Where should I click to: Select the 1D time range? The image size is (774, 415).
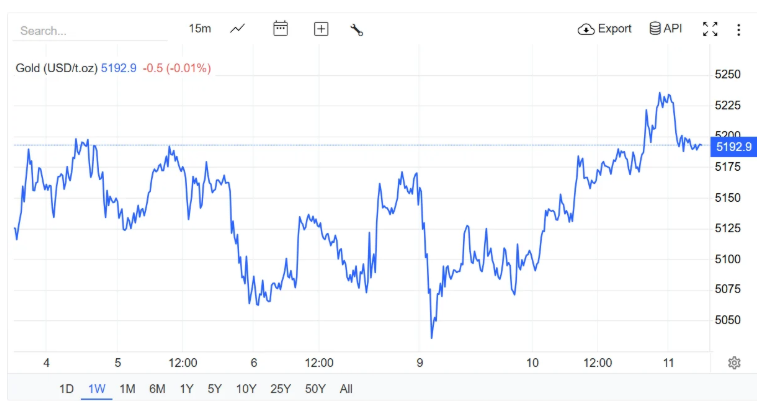(x=66, y=389)
